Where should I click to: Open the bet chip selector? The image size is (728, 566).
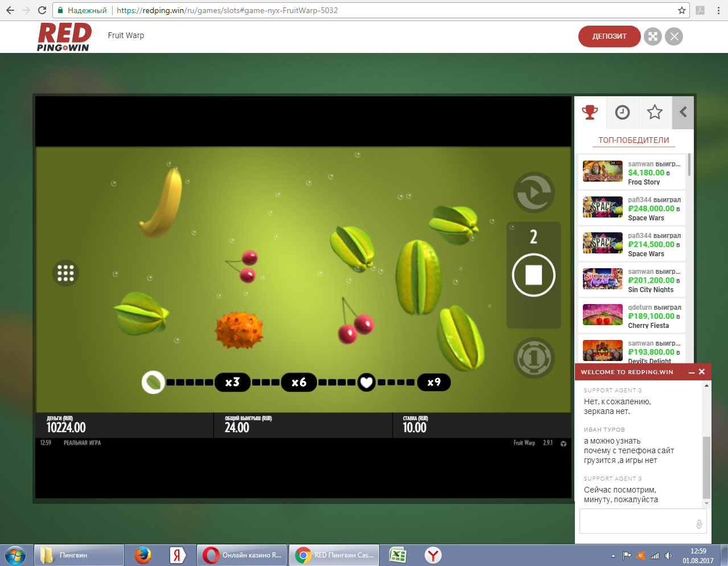click(534, 358)
